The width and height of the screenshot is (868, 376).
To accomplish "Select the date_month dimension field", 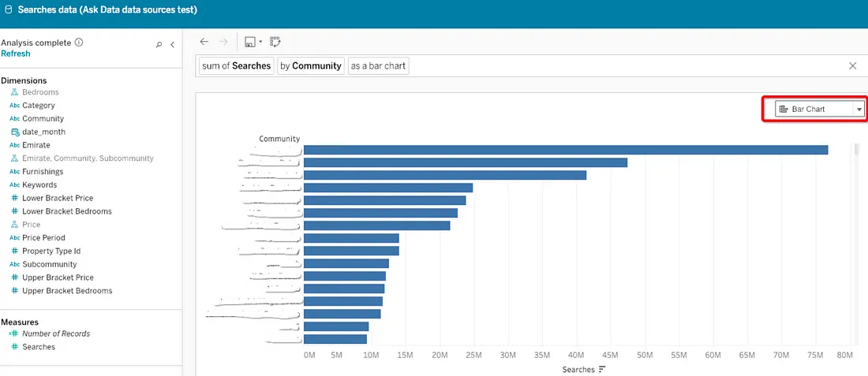I will 43,132.
